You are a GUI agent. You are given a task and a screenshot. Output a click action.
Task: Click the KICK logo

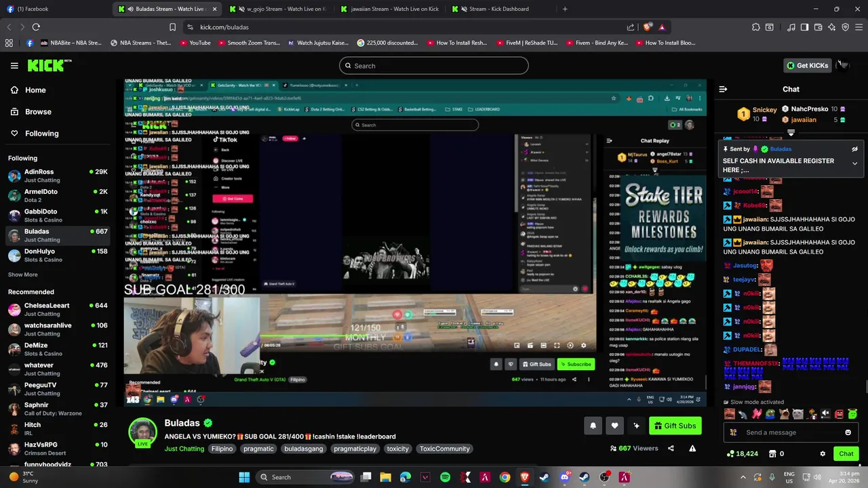49,65
